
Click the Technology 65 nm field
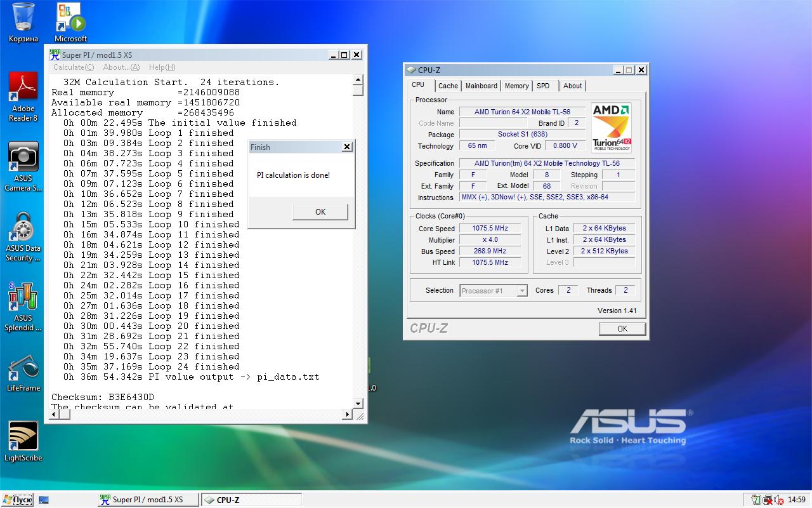[x=477, y=146]
